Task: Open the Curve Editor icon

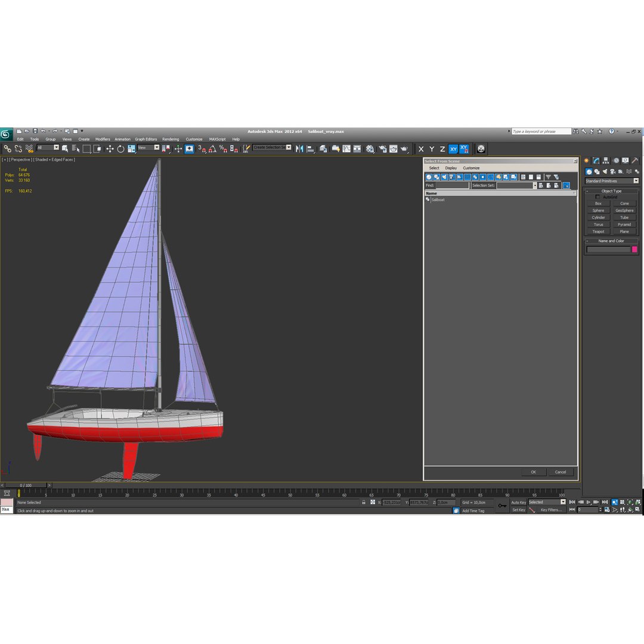Action: (346, 148)
